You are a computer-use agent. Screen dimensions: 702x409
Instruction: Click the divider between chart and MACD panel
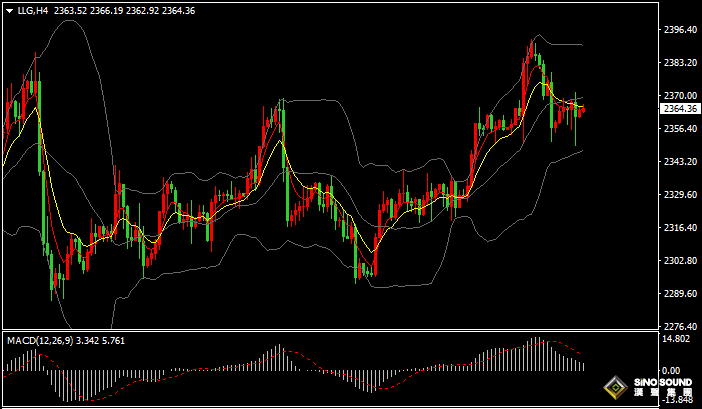point(330,331)
